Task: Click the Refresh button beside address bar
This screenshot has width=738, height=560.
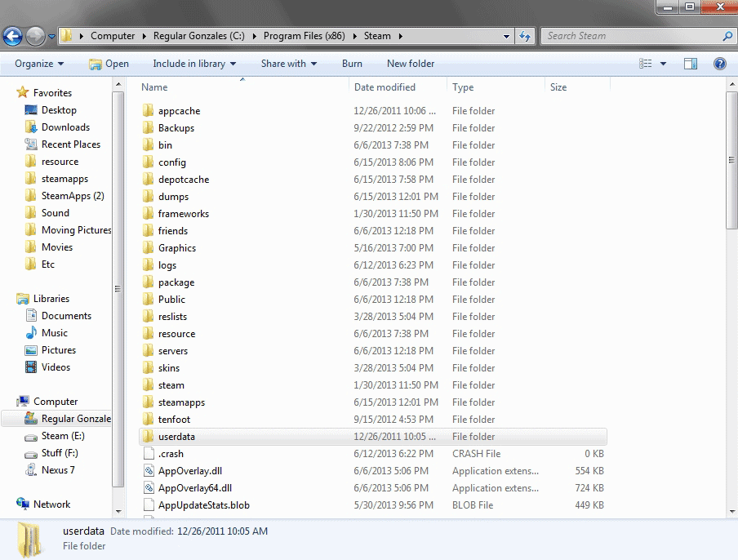Action: click(x=525, y=36)
